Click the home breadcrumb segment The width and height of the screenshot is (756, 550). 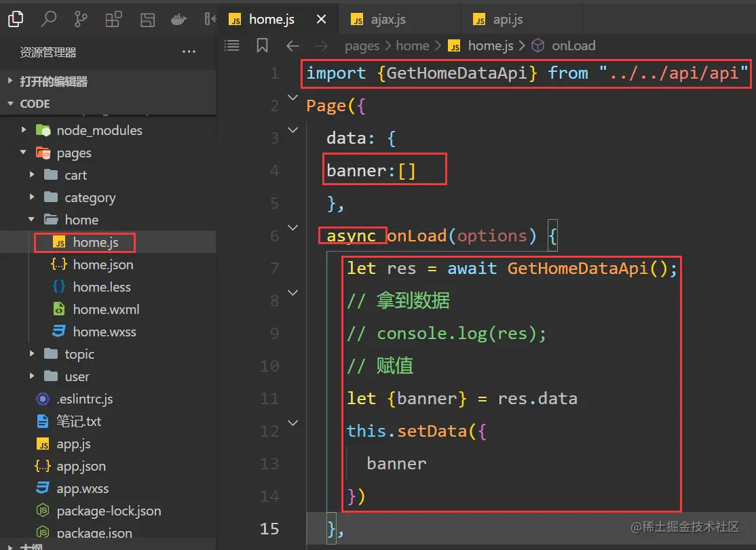coord(413,45)
